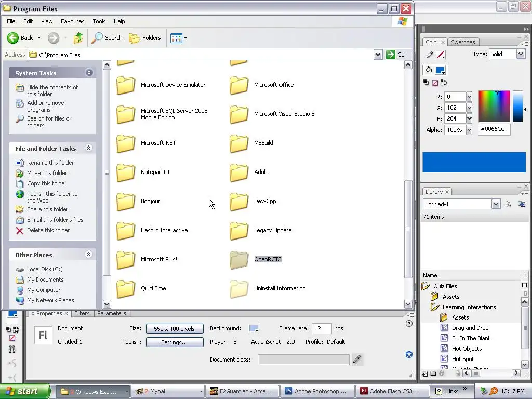The image size is (532, 399).
Task: Open the Alpha value slider dropdown
Action: coord(469,130)
